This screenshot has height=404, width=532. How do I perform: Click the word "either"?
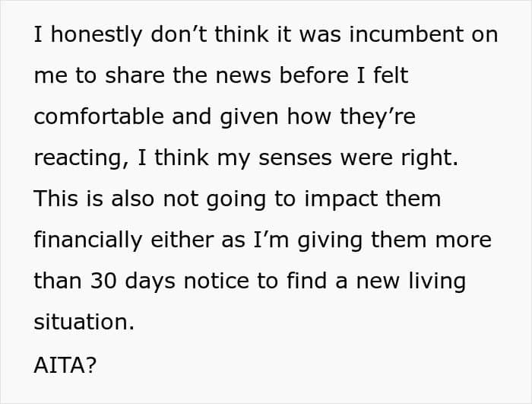point(182,240)
